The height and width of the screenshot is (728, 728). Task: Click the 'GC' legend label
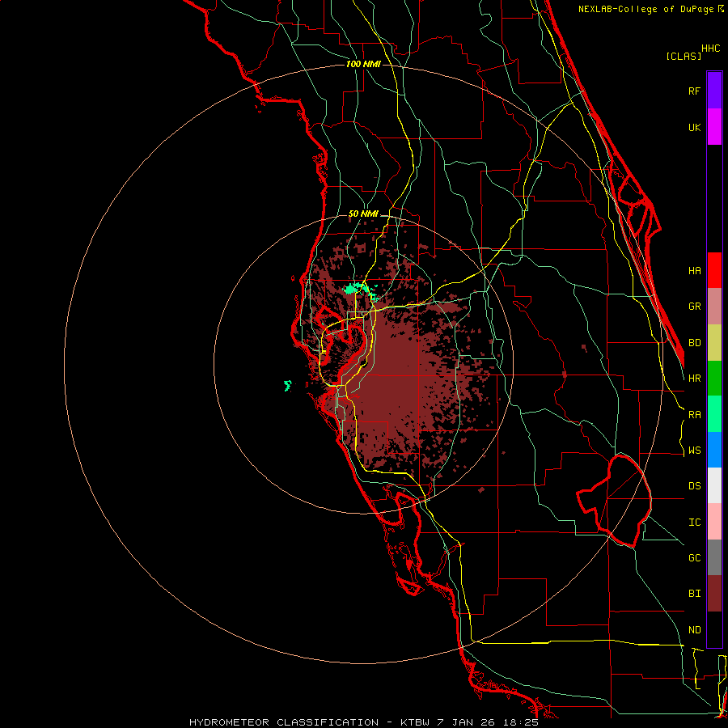click(694, 558)
